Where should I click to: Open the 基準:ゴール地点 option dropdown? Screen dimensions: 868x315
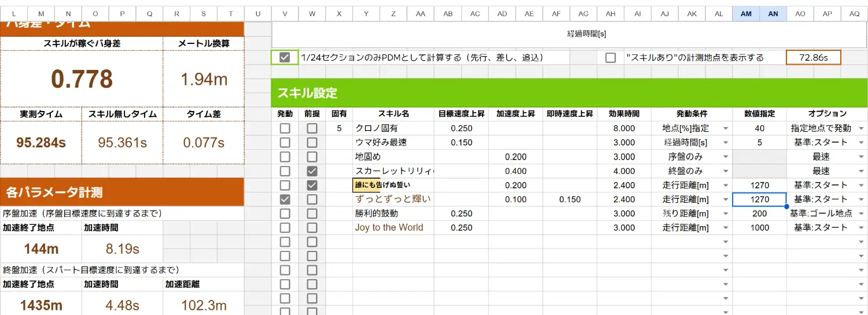click(862, 213)
